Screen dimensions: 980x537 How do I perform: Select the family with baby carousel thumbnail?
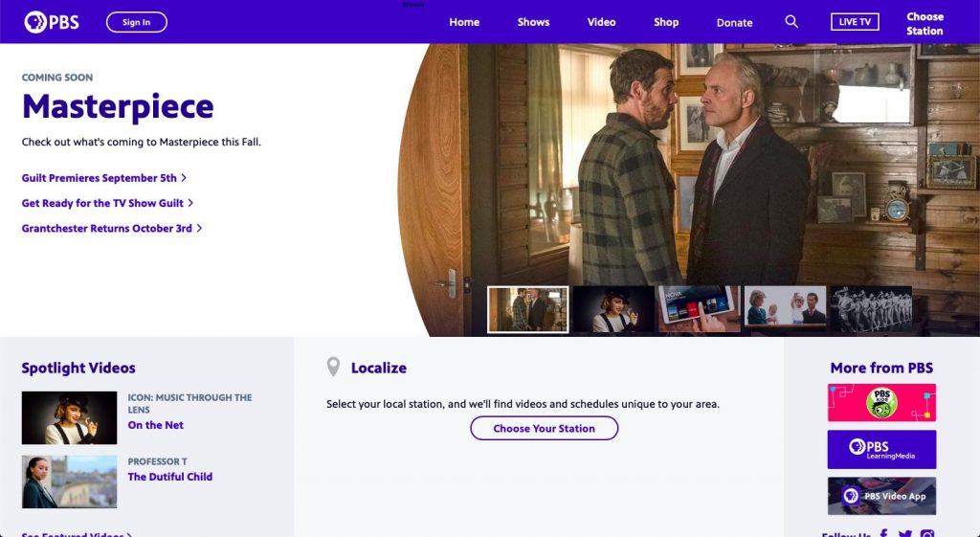(x=785, y=309)
